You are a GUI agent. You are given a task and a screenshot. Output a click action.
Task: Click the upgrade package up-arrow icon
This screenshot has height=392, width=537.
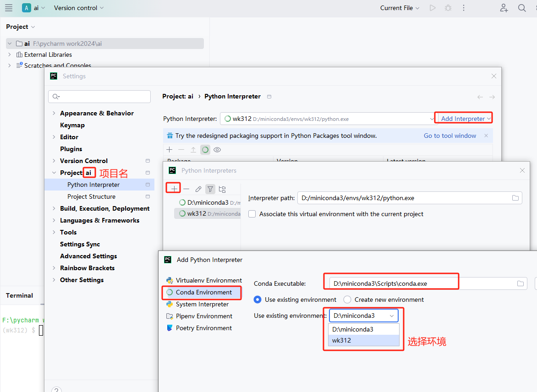click(193, 150)
